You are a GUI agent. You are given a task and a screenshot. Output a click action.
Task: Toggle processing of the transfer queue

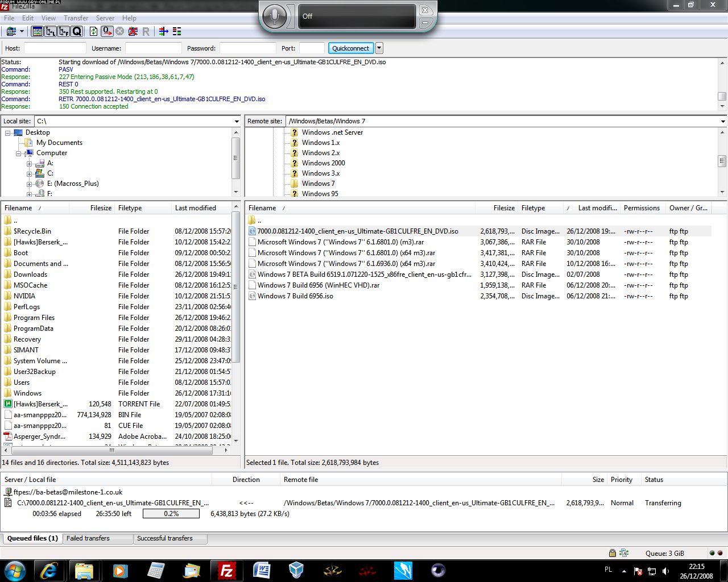106,31
